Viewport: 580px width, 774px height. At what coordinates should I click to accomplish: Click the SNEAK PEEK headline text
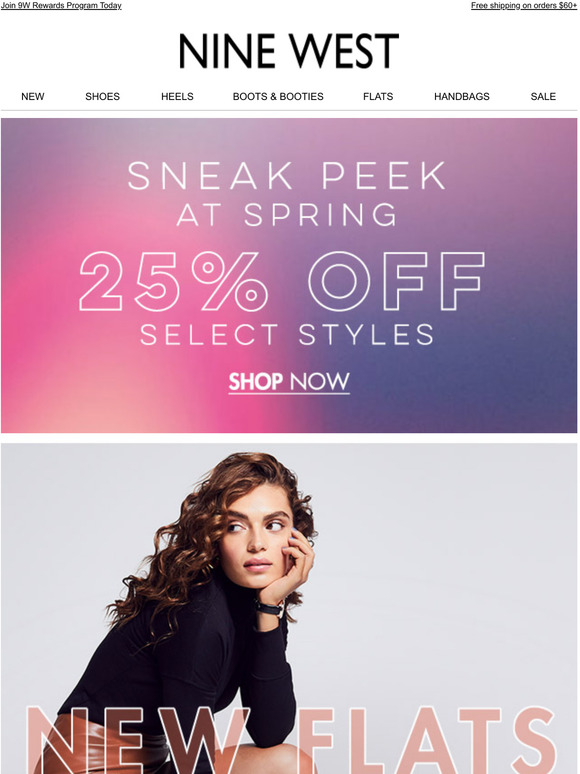(x=287, y=176)
